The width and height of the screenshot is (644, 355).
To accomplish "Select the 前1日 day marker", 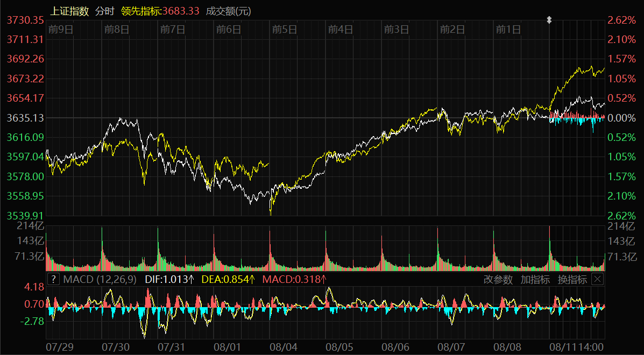I will click(x=508, y=30).
